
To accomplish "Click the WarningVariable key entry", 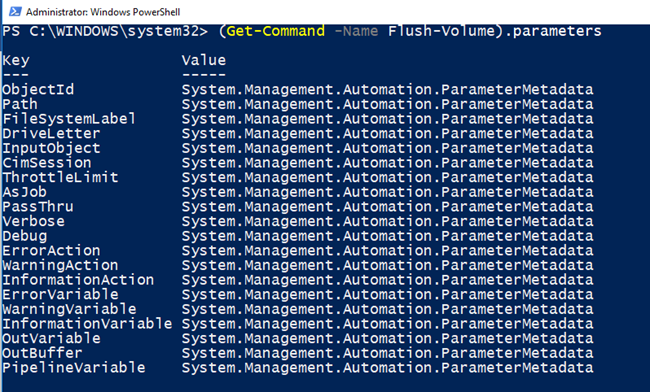I will (x=69, y=309).
